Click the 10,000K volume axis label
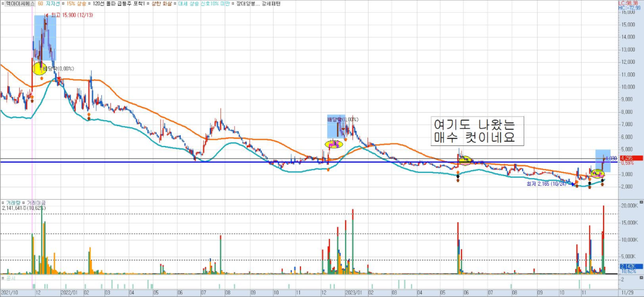 [x=630, y=239]
